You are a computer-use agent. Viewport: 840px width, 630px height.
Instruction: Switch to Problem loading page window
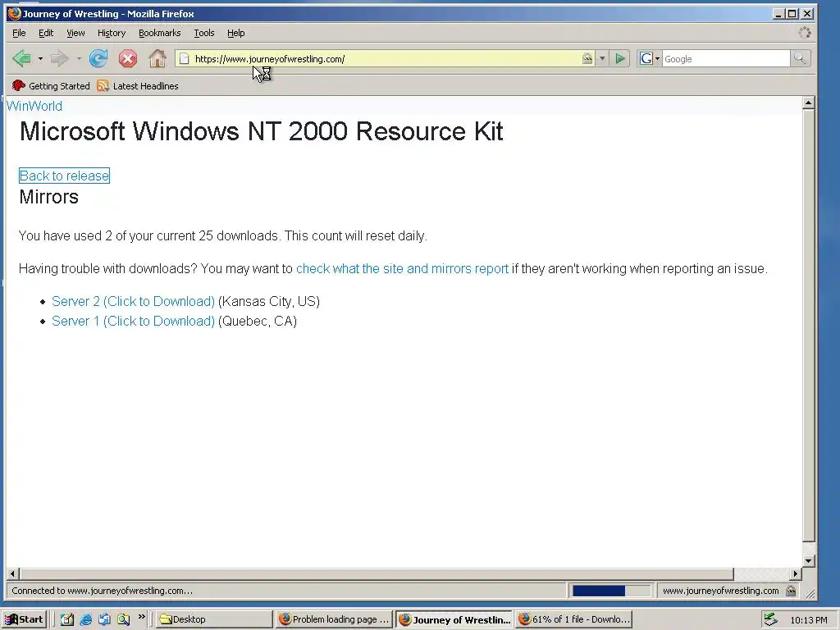(x=335, y=619)
